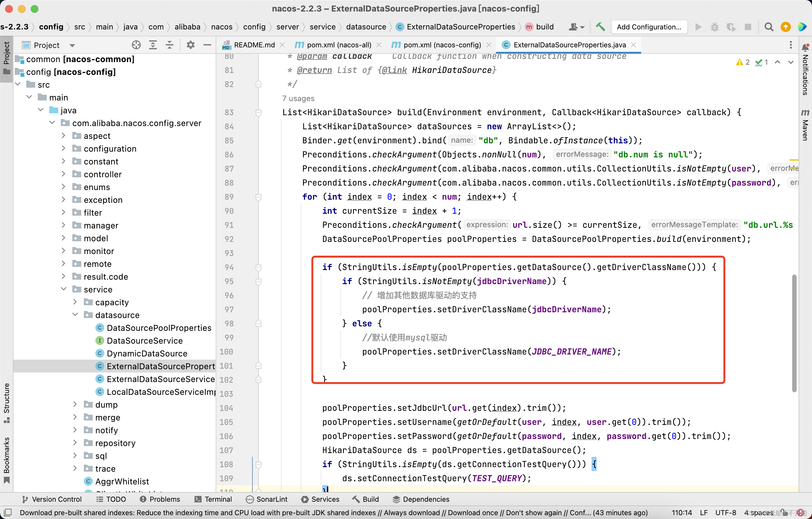The width and height of the screenshot is (812, 519).
Task: Open Project panel gear options
Action: click(x=191, y=45)
